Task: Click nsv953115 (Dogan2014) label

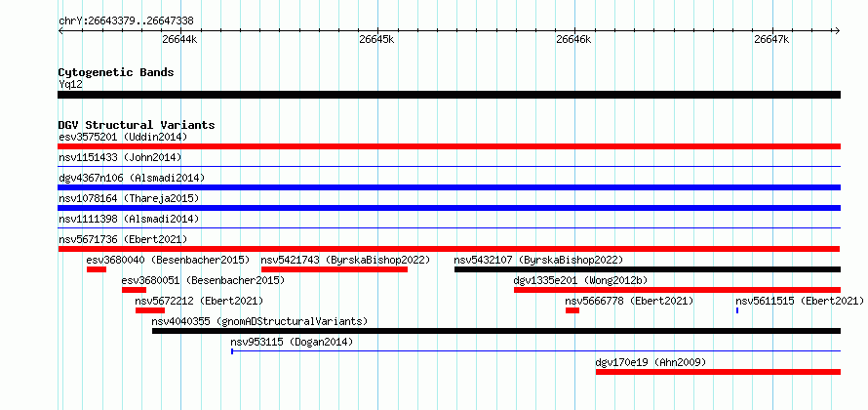Action: 292,342
